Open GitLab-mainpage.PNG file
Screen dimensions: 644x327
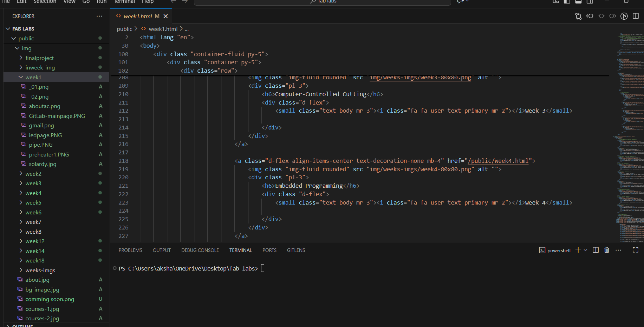56,116
